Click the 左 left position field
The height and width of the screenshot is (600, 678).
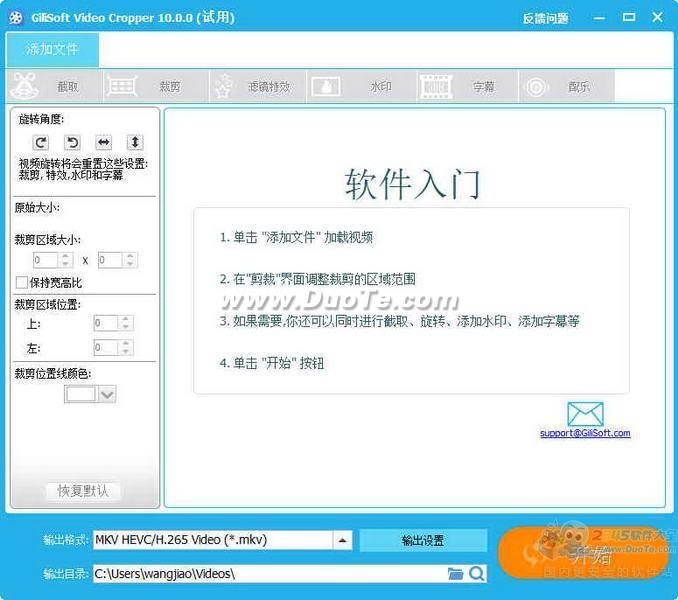106,348
